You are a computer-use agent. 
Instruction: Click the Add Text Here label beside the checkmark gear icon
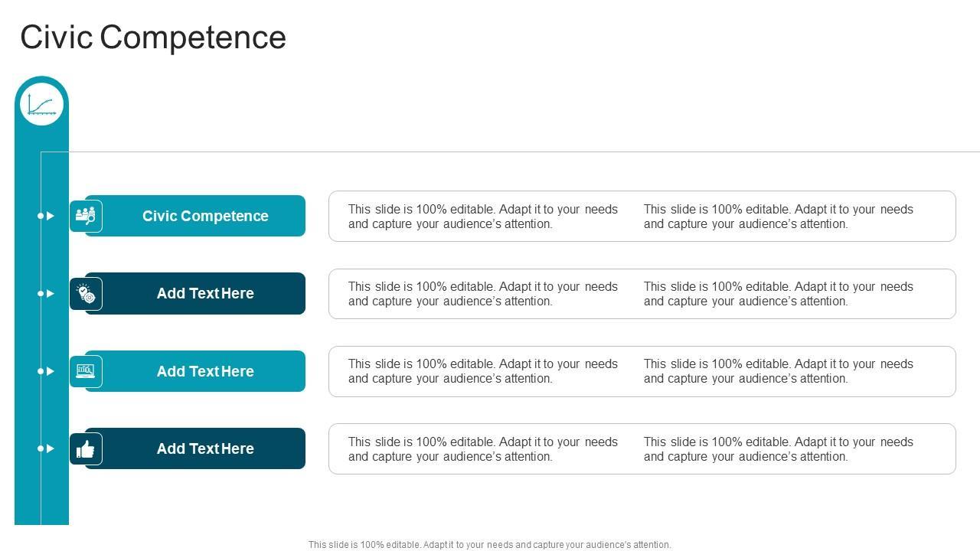[x=205, y=293]
